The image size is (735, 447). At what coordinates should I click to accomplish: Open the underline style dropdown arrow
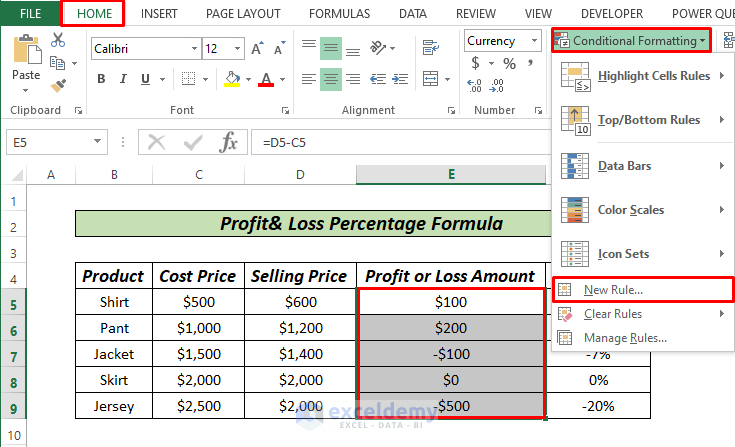[x=162, y=79]
